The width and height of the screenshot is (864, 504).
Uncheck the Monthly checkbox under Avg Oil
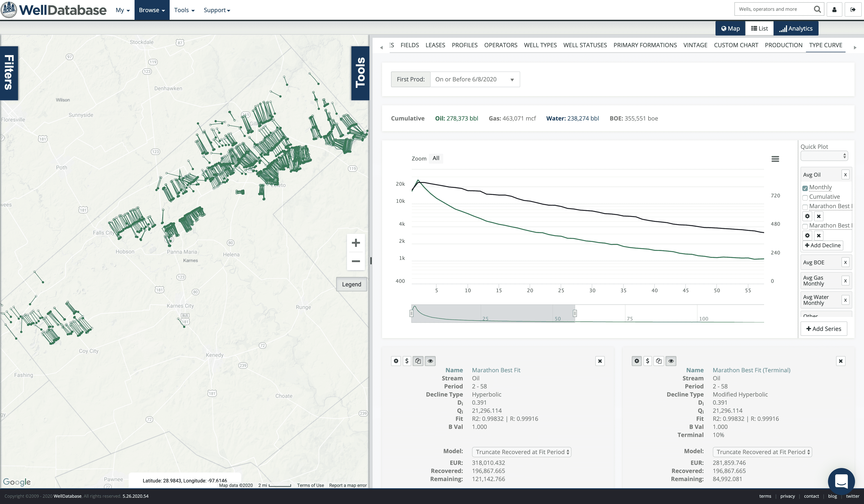coord(805,188)
